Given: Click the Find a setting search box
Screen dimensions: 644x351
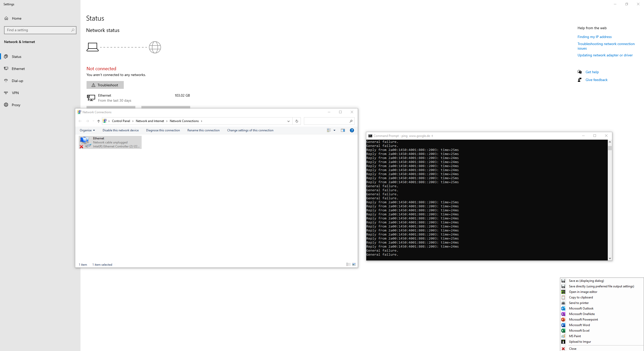Looking at the screenshot, I should pyautogui.click(x=38, y=30).
